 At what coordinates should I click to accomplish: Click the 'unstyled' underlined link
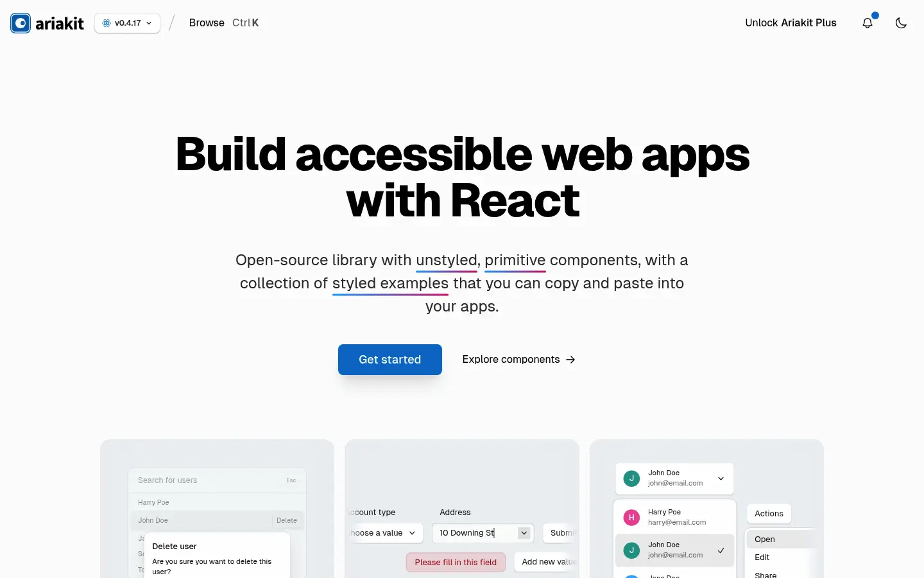click(447, 260)
